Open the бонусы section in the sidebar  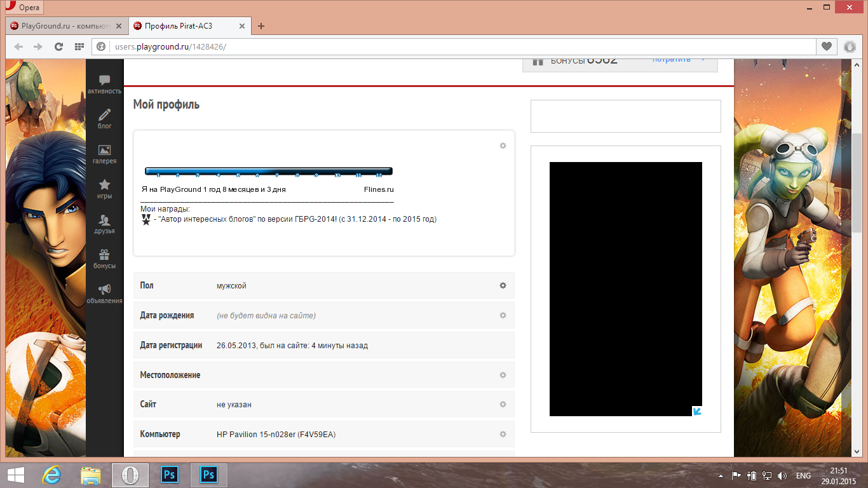click(x=104, y=259)
